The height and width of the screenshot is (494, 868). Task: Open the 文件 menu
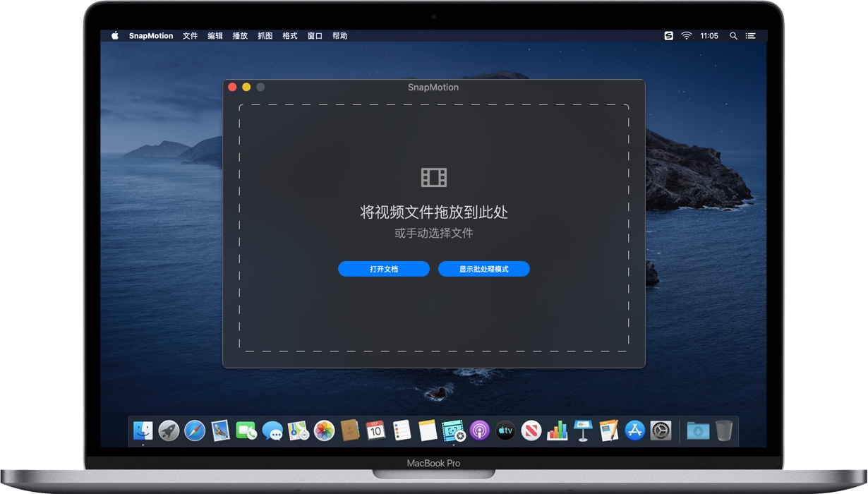[190, 35]
